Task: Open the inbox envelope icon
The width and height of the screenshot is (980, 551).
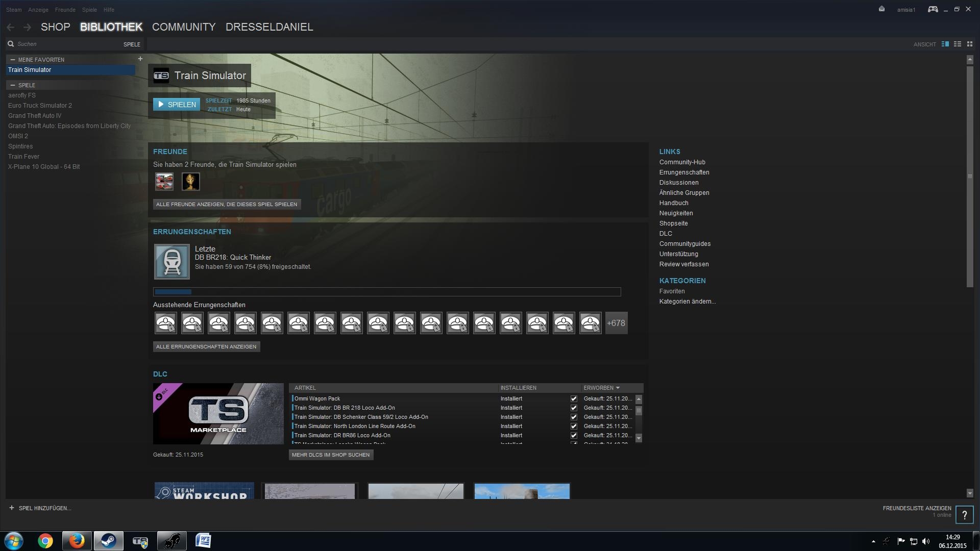Action: click(881, 9)
